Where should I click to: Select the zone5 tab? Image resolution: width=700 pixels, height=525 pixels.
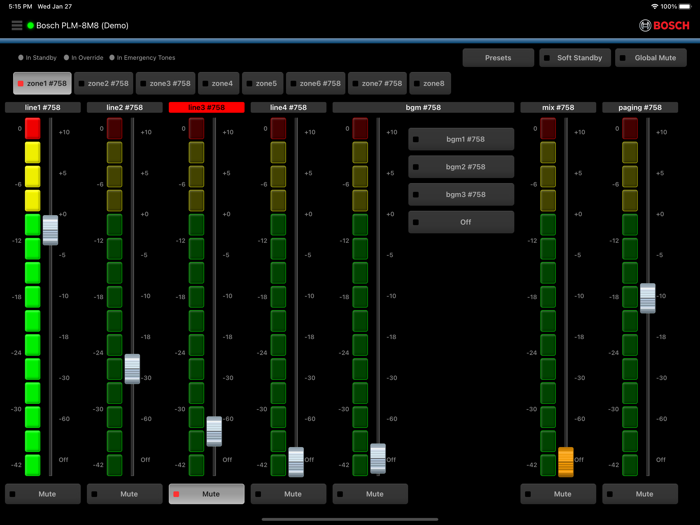[x=262, y=83]
